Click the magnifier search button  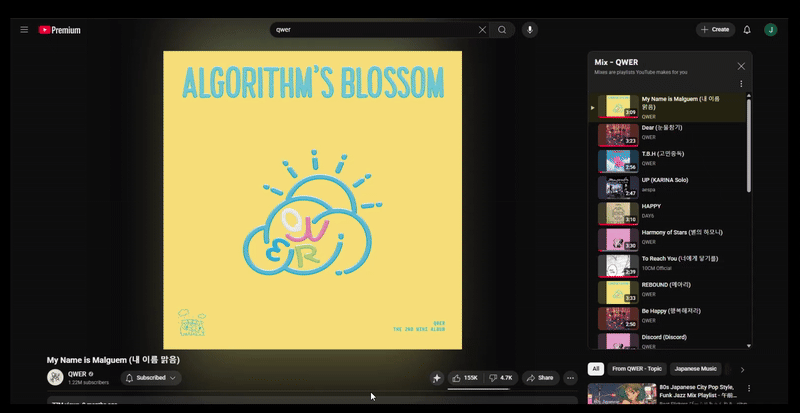502,30
